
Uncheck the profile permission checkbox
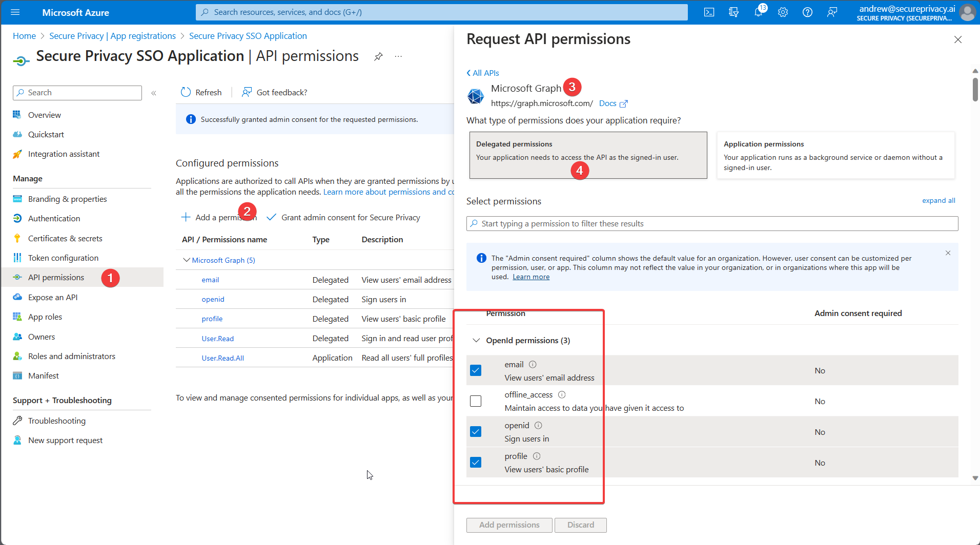(x=476, y=463)
